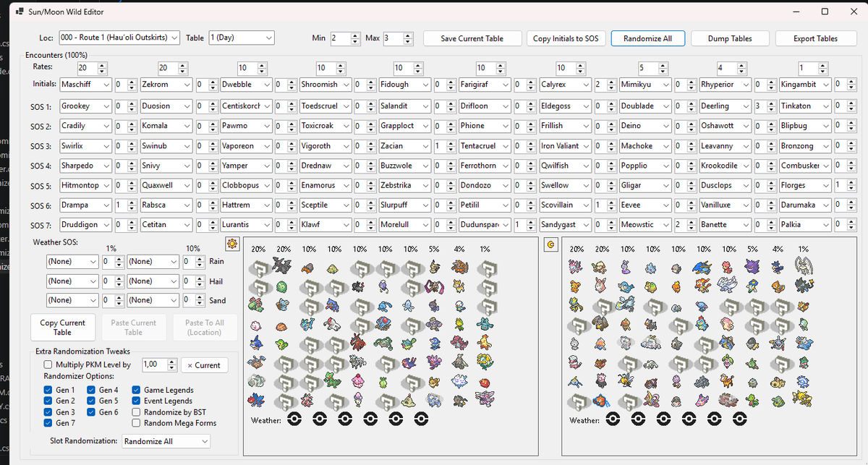Click the Sharpedo sprite in day preview
Screen dimensions: 868x465
click(x=258, y=343)
